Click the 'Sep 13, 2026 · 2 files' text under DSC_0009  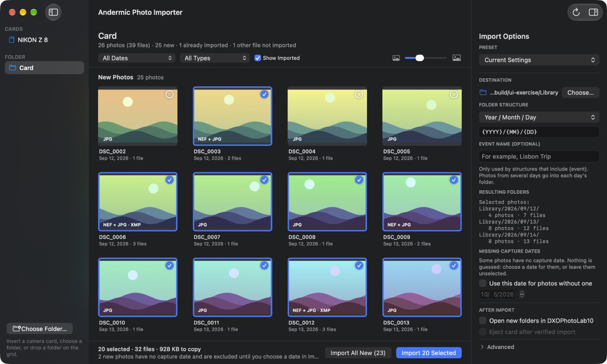click(407, 244)
